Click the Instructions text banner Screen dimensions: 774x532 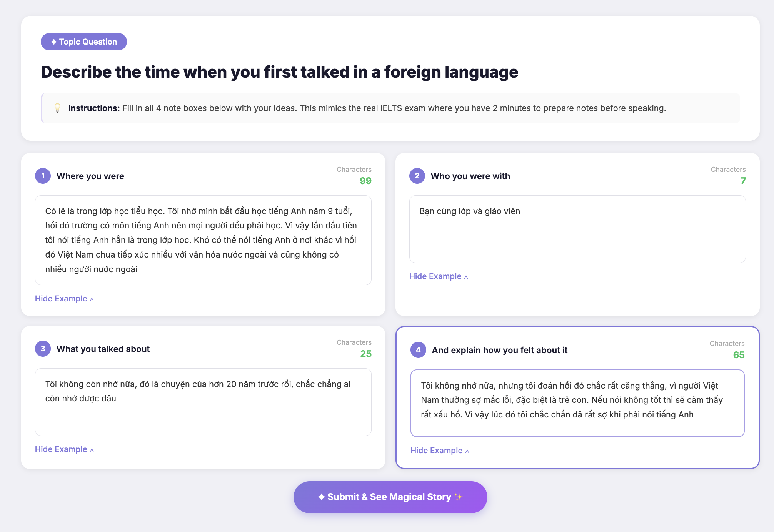pyautogui.click(x=390, y=108)
